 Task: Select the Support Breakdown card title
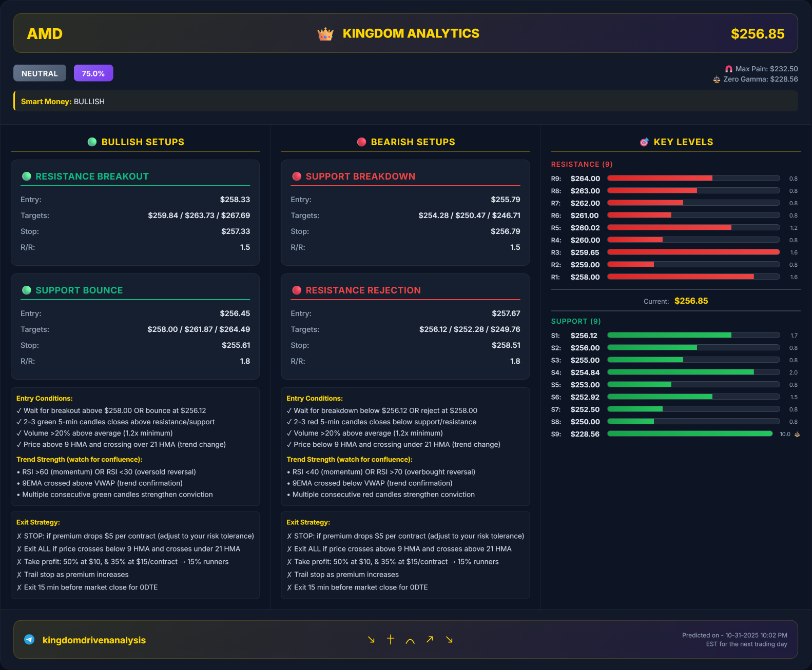[x=360, y=176]
